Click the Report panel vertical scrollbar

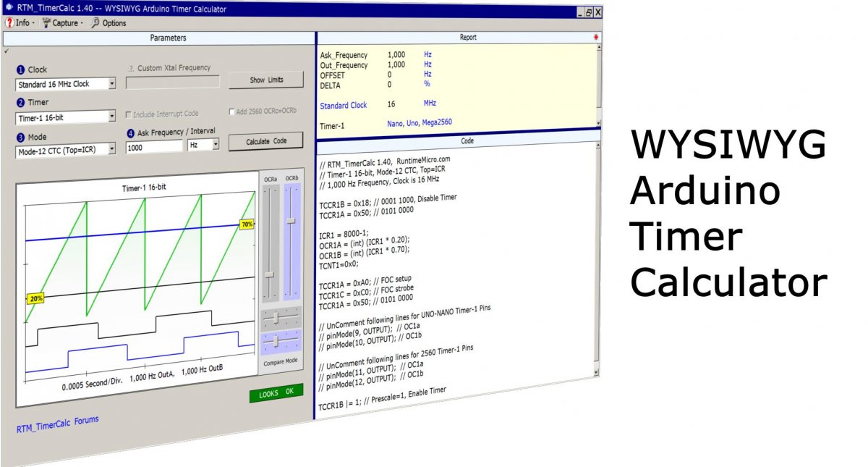(x=598, y=85)
